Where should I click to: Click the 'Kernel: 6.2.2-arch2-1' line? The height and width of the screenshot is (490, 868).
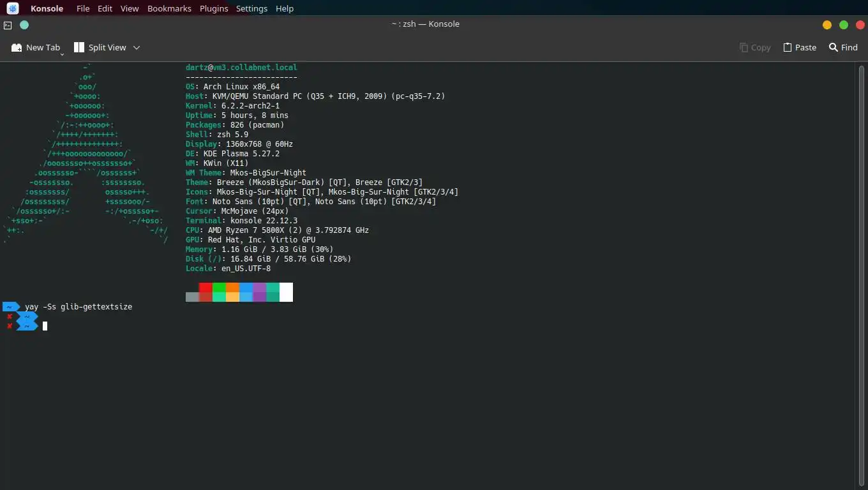tap(232, 106)
